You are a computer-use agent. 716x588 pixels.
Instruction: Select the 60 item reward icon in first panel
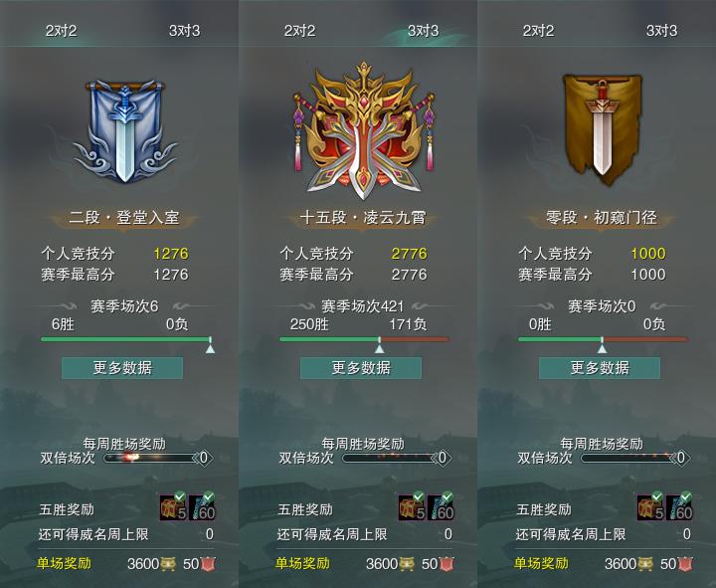[x=202, y=507]
